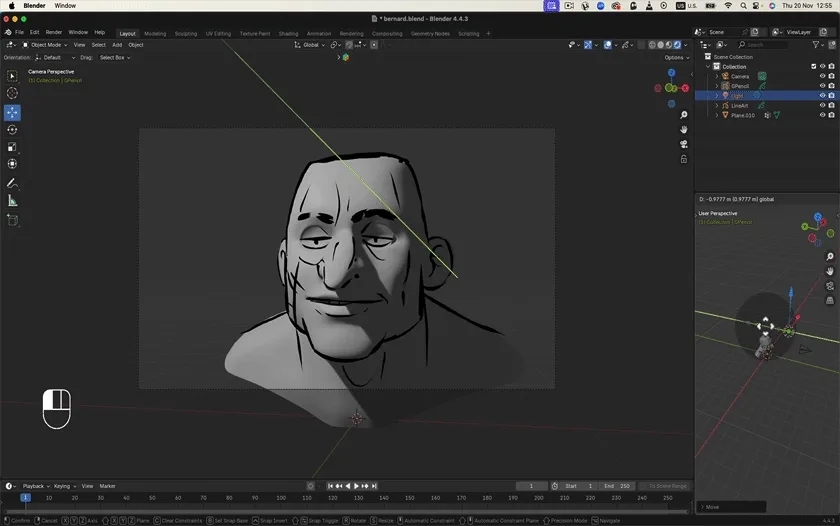840x526 pixels.
Task: Toggle visibility of the LineArt object
Action: point(822,105)
